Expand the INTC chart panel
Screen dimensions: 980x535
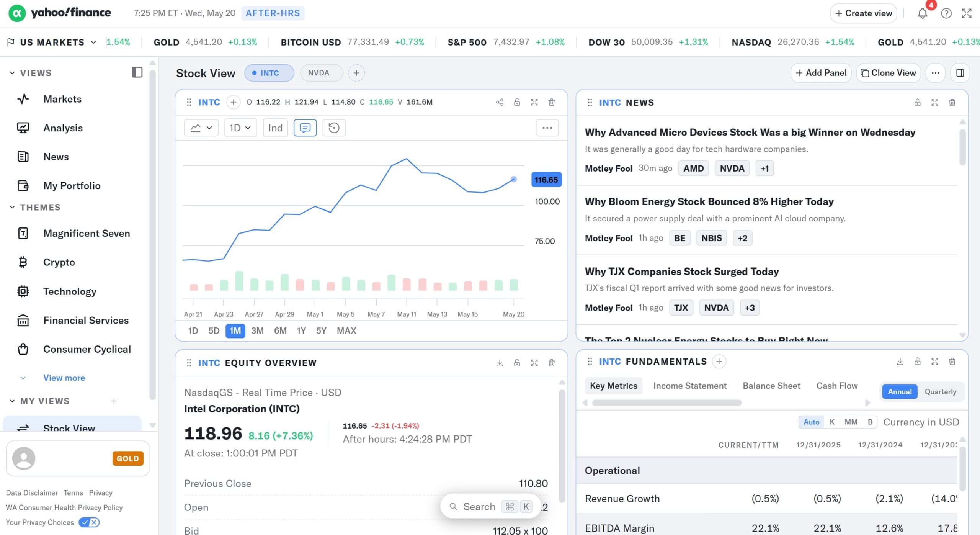pos(534,102)
